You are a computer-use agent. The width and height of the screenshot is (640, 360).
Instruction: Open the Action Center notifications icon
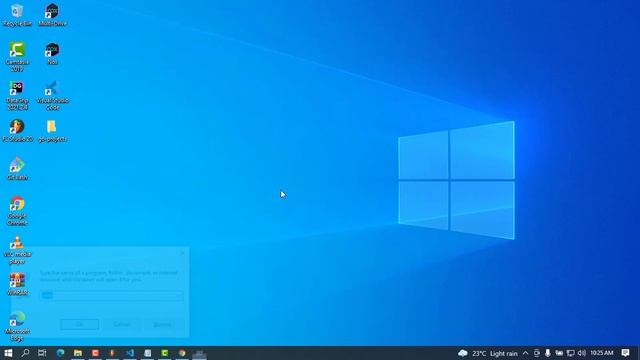pos(625,353)
